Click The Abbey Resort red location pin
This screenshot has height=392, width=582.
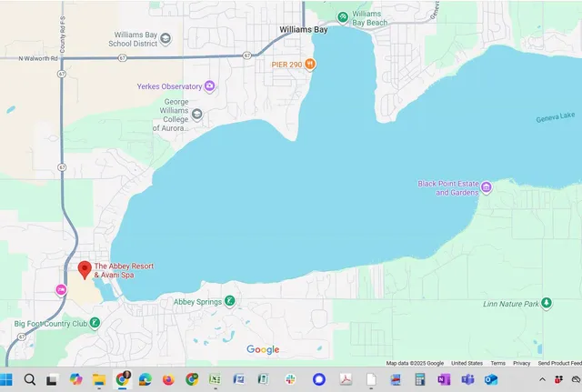click(x=85, y=269)
